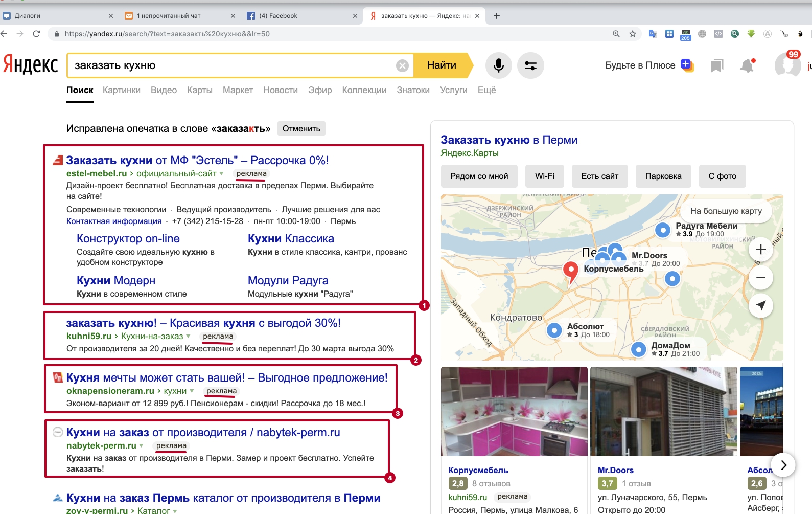Open the Yandex bookmarks collections icon
This screenshot has height=514, width=812.
717,65
